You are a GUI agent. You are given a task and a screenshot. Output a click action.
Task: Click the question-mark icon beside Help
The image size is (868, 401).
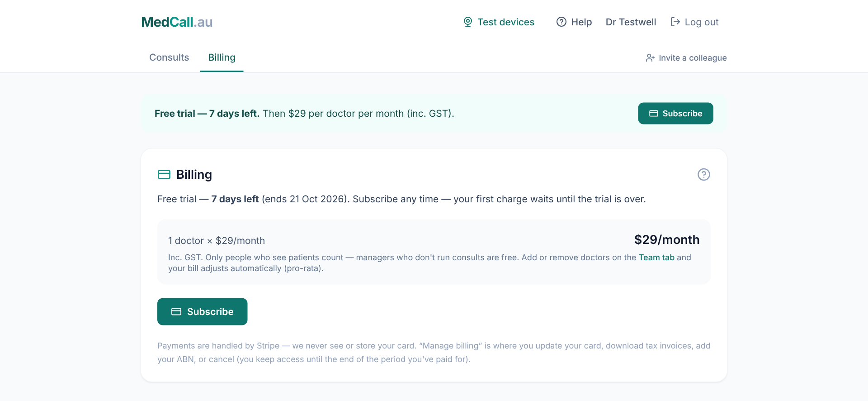point(561,22)
